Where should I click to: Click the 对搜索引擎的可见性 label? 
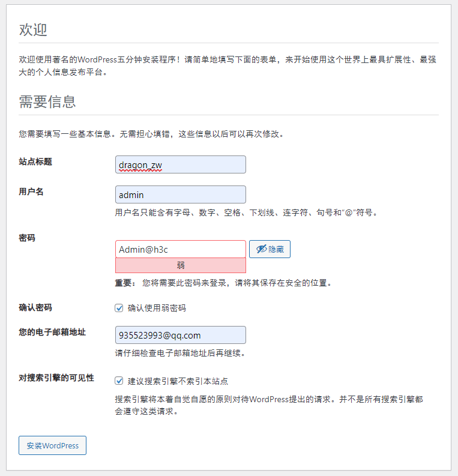pyautogui.click(x=56, y=378)
